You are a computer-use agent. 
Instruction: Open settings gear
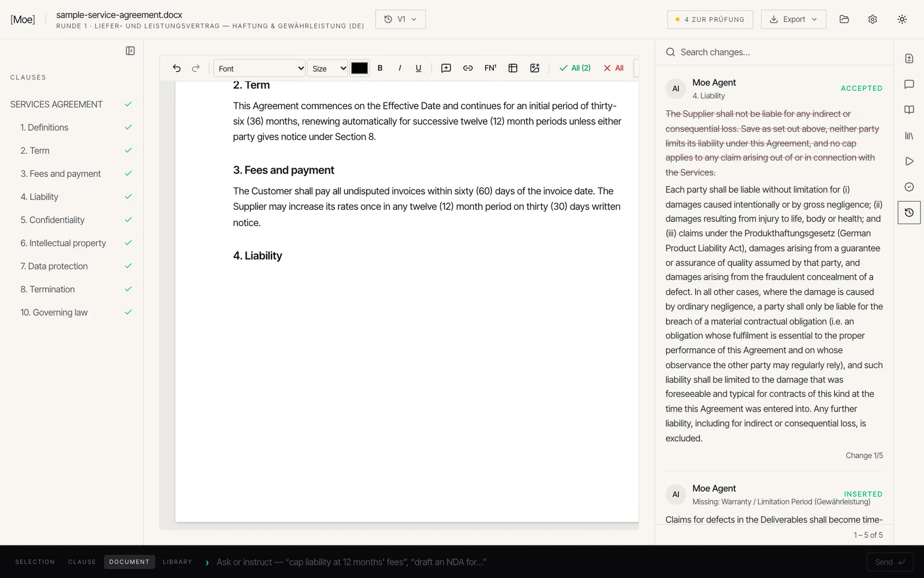873,19
